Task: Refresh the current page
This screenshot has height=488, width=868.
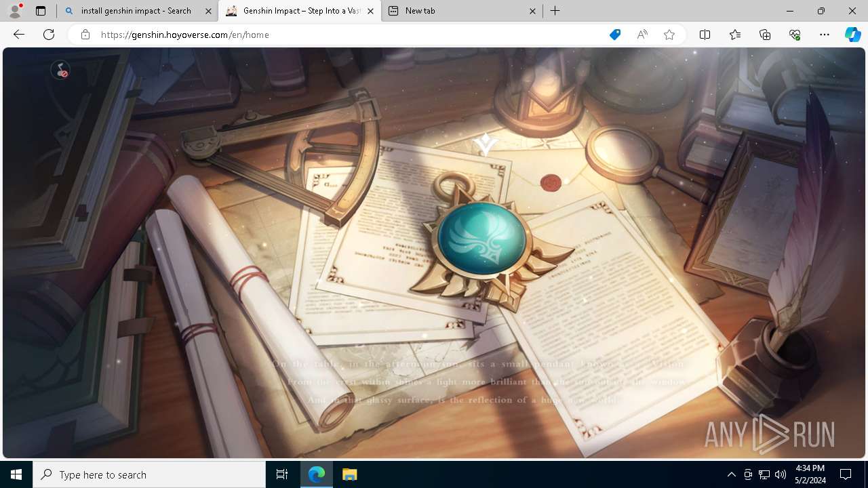Action: coord(49,35)
